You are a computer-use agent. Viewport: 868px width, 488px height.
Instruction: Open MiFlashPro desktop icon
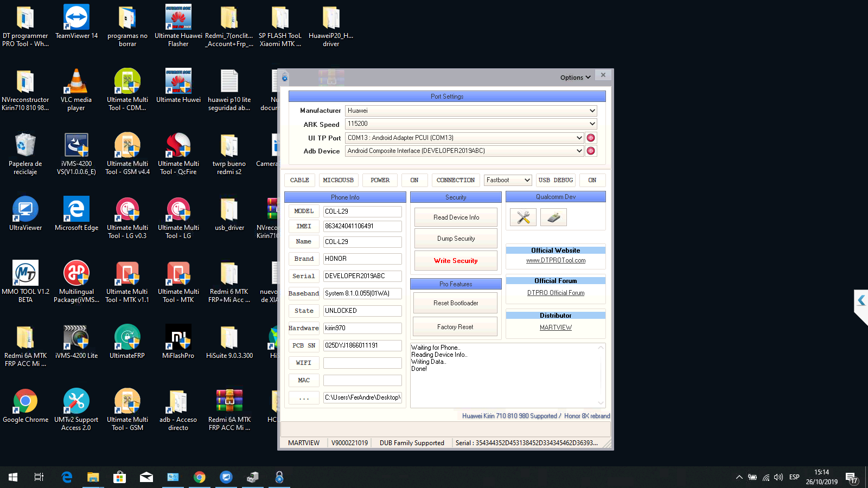point(178,342)
